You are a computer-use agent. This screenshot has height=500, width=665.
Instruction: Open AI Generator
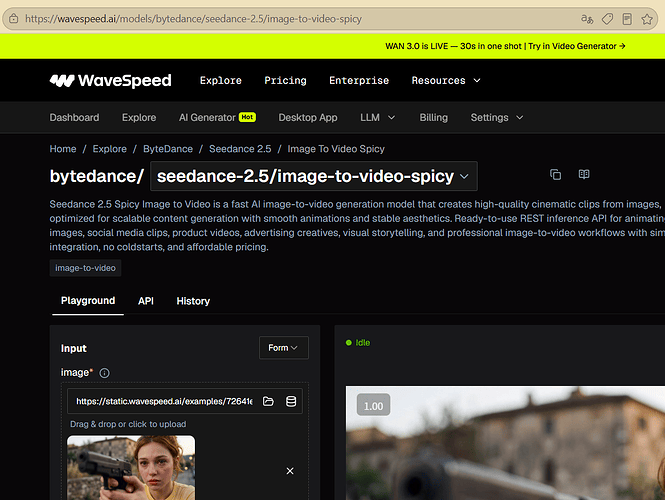207,117
